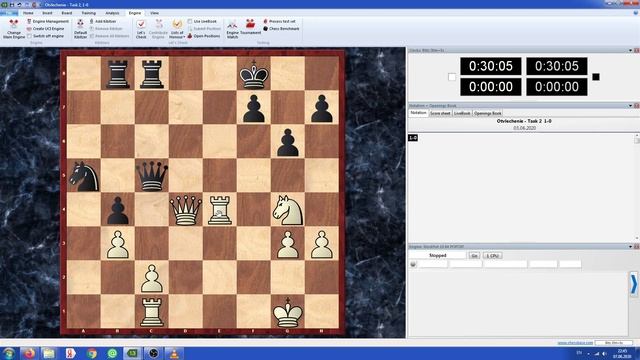Click the white knight on g4
640x360 pixels.
(288, 210)
